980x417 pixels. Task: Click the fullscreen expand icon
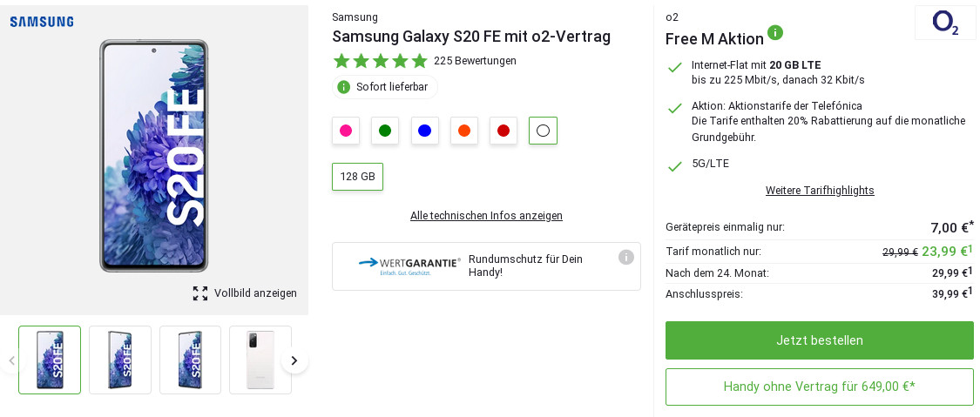[200, 293]
